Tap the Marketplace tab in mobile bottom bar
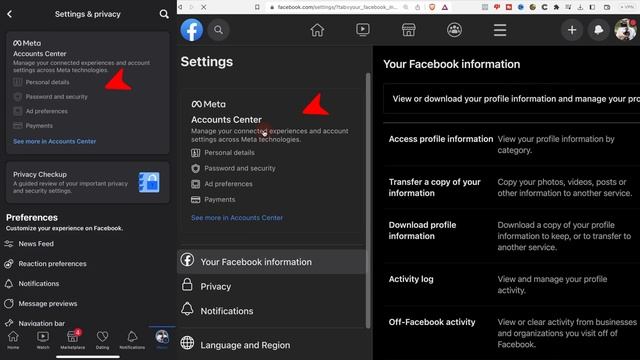Image resolution: width=640 pixels, height=360 pixels. click(x=73, y=340)
